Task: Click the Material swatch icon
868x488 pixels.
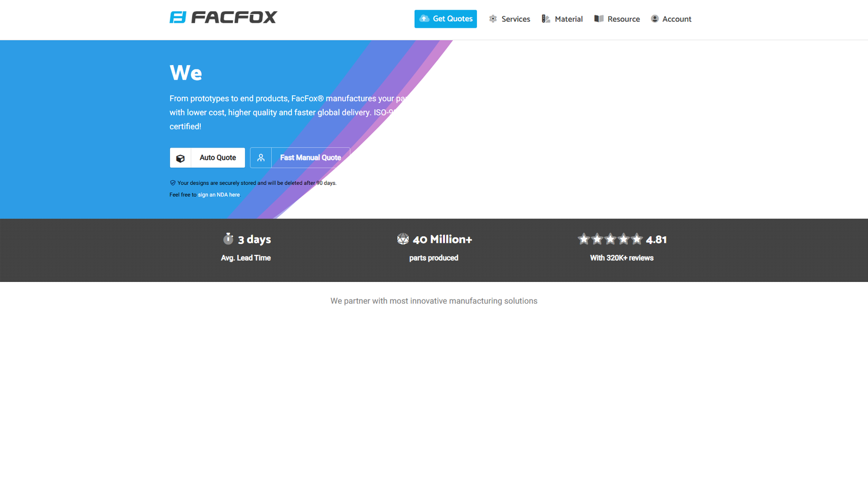Action: (546, 19)
